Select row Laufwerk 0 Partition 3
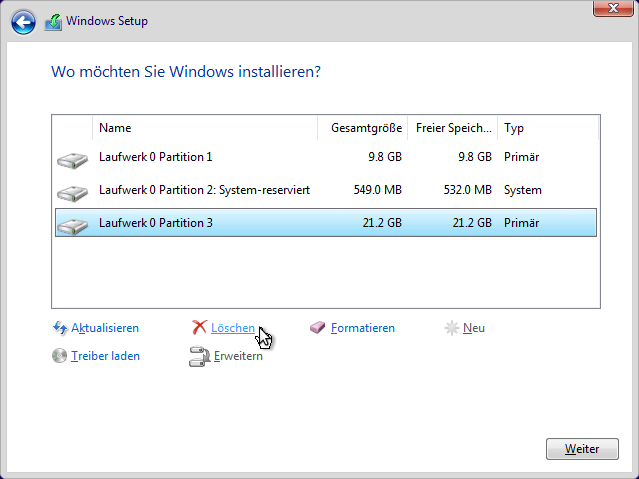Image resolution: width=639 pixels, height=479 pixels. (326, 223)
